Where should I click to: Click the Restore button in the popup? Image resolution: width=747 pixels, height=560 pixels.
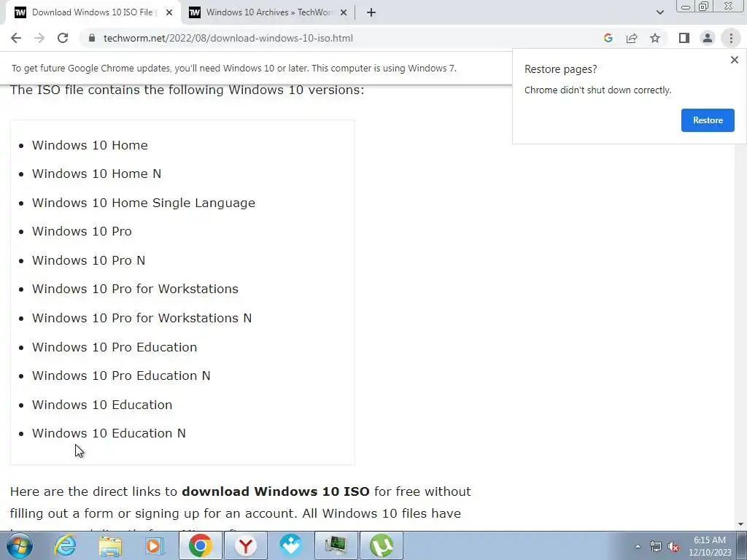point(708,120)
